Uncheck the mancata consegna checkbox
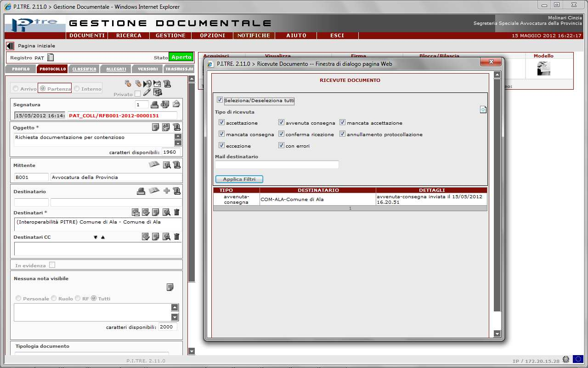 222,134
